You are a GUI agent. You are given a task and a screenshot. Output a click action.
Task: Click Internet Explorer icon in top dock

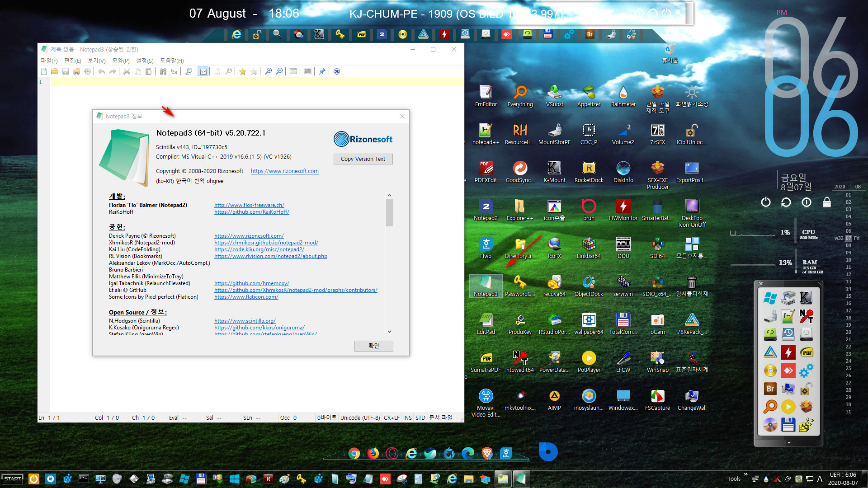point(236,34)
